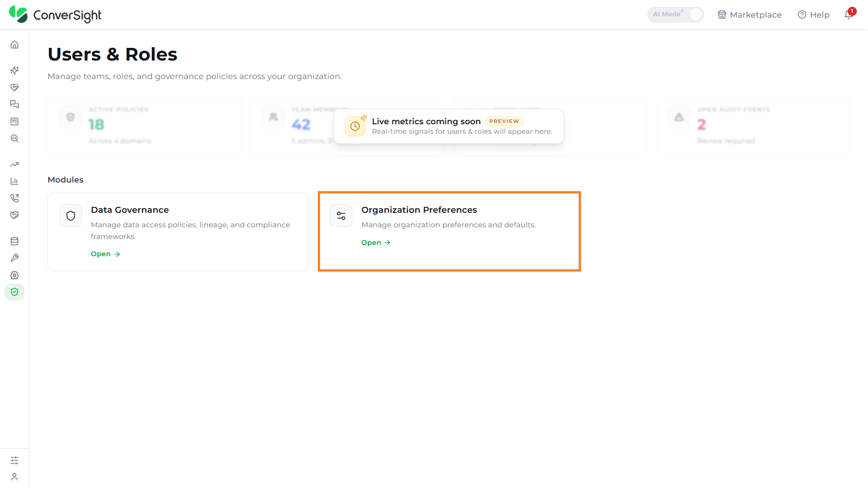Click Open link under Data Governance
The image size is (868, 488).
click(x=105, y=254)
